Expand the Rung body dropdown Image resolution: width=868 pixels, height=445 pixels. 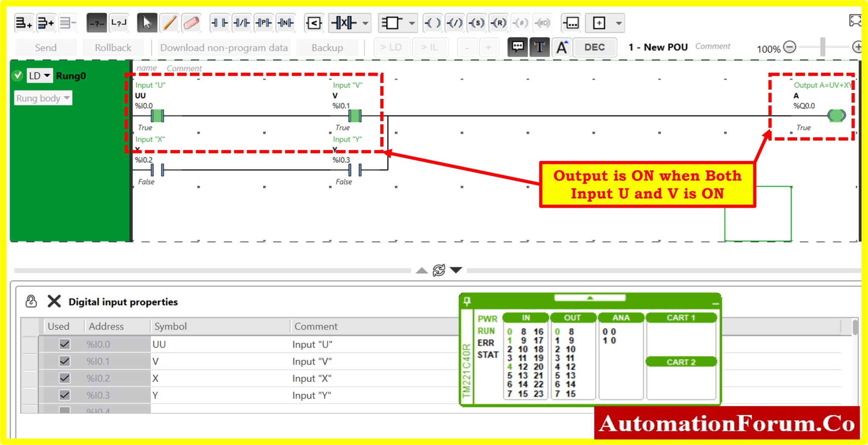tap(67, 98)
